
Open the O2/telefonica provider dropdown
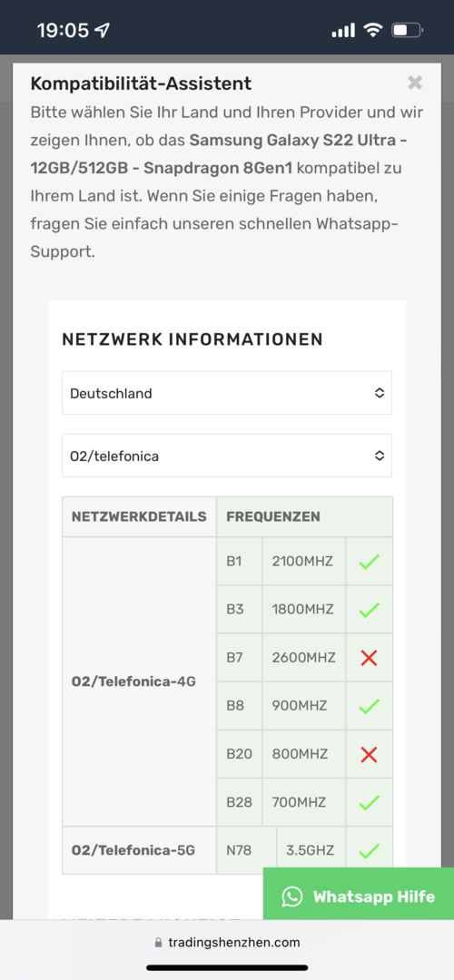[x=227, y=456]
